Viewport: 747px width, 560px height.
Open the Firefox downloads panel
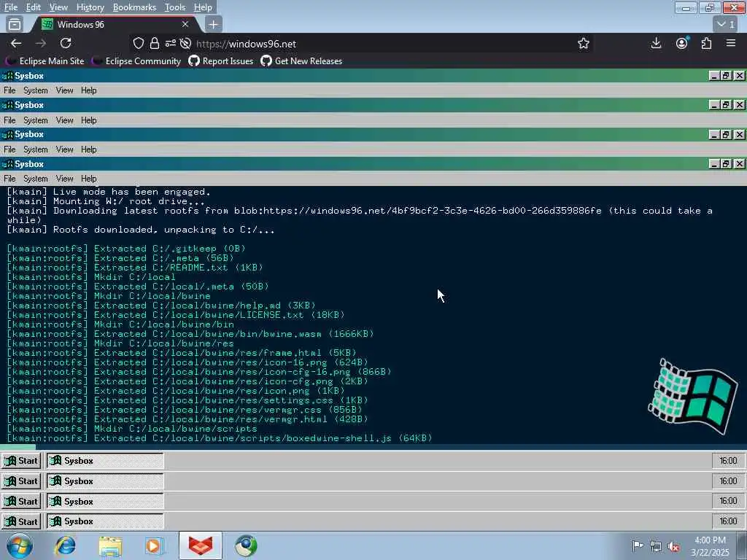pyautogui.click(x=656, y=43)
